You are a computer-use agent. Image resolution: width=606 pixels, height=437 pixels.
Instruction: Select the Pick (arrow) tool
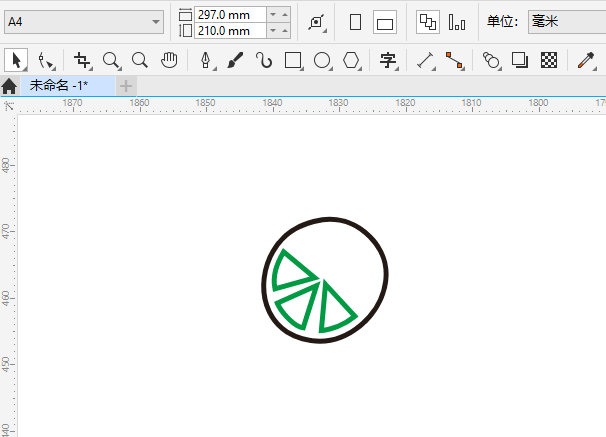click(16, 60)
